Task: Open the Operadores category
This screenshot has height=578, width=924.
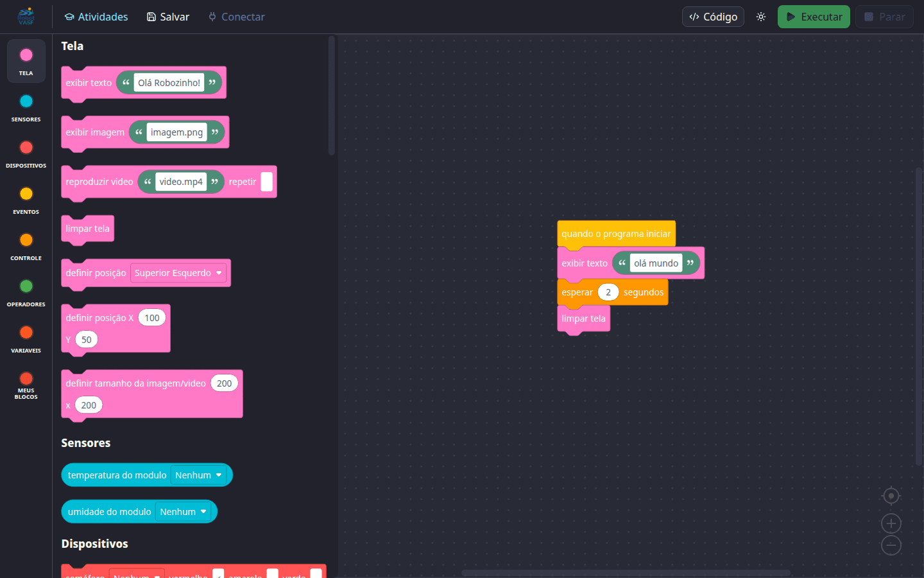Action: (26, 292)
